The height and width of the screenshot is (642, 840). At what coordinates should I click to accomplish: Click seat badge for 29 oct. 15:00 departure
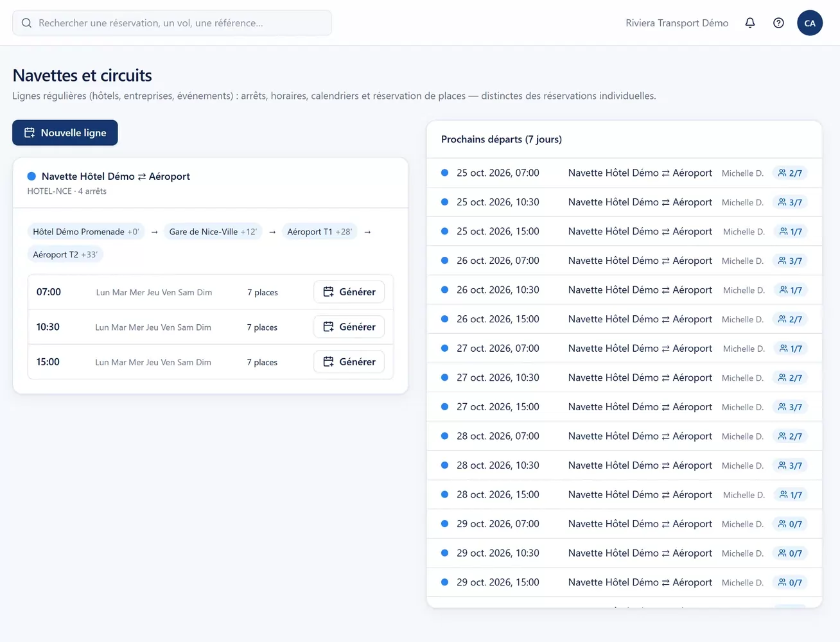click(790, 582)
